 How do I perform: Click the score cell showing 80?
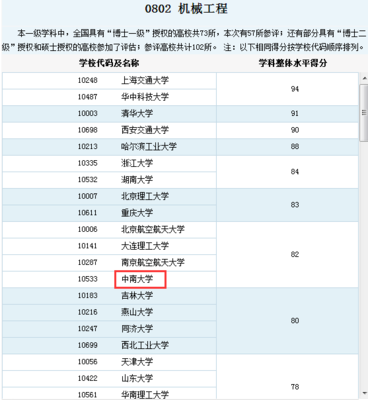tap(288, 321)
